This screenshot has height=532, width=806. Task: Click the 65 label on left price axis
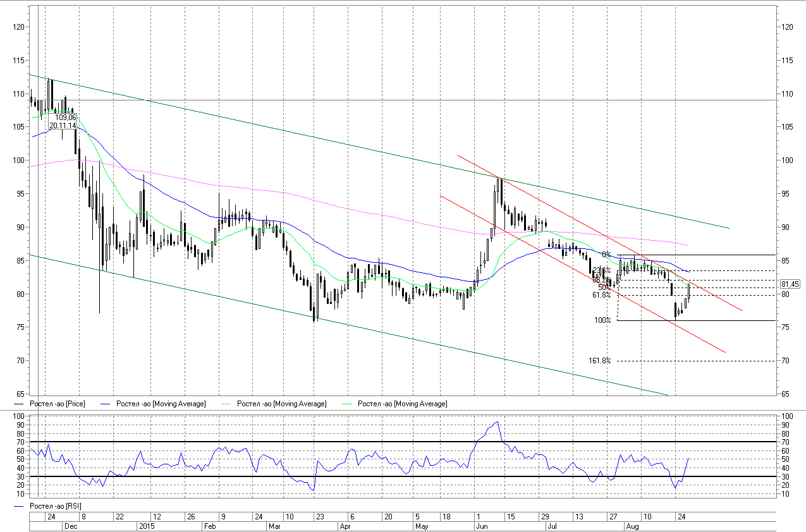(18, 394)
